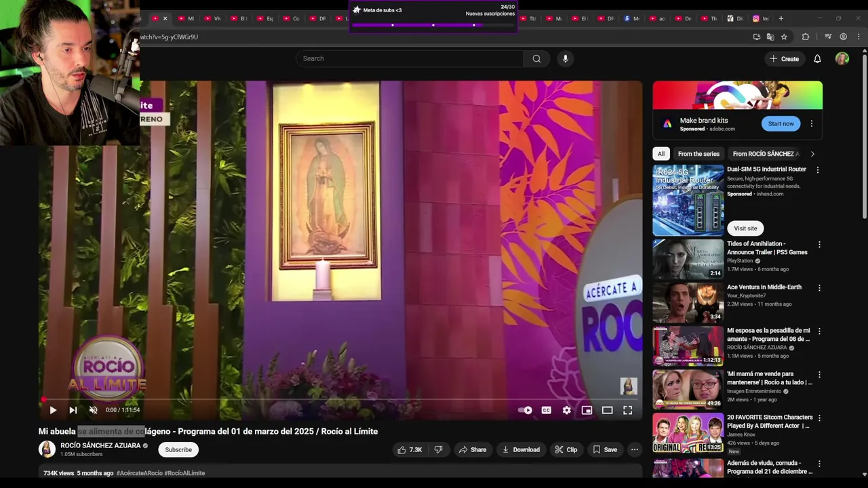868x488 pixels.
Task: Click the translate page icon
Action: tap(770, 37)
